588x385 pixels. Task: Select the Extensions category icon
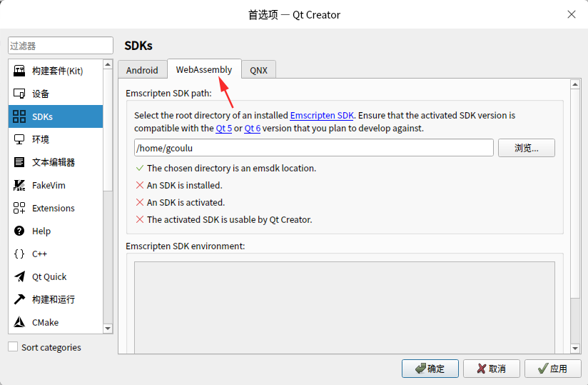coord(19,208)
